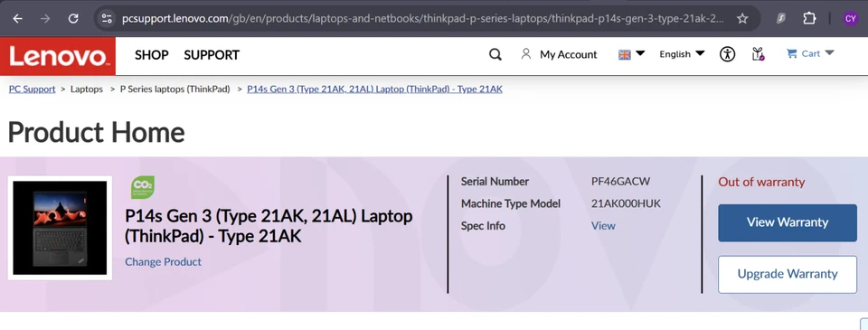Open the site search magnifier icon
The width and height of the screenshot is (868, 330).
(495, 54)
